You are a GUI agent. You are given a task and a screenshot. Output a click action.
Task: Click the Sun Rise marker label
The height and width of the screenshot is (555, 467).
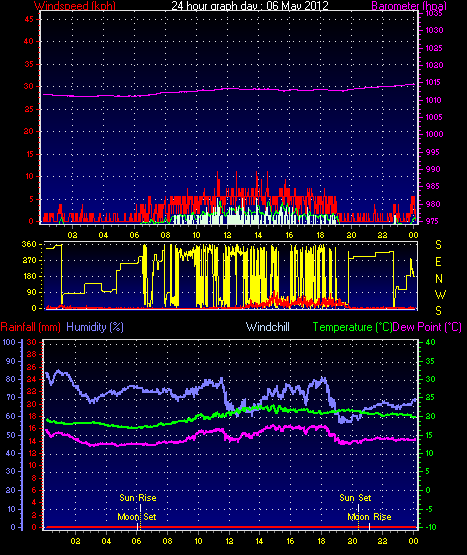point(138,498)
